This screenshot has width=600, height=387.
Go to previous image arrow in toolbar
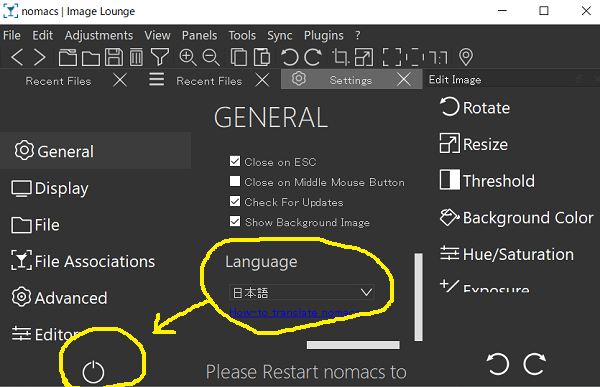click(18, 57)
